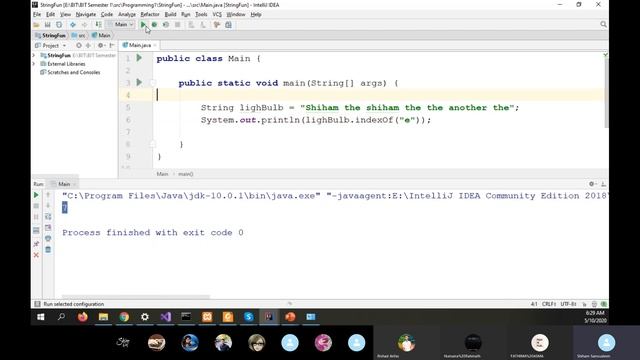Click the StringFun breadcrumb in the navigation bar
Screen dimensions: 640x360
50,36
